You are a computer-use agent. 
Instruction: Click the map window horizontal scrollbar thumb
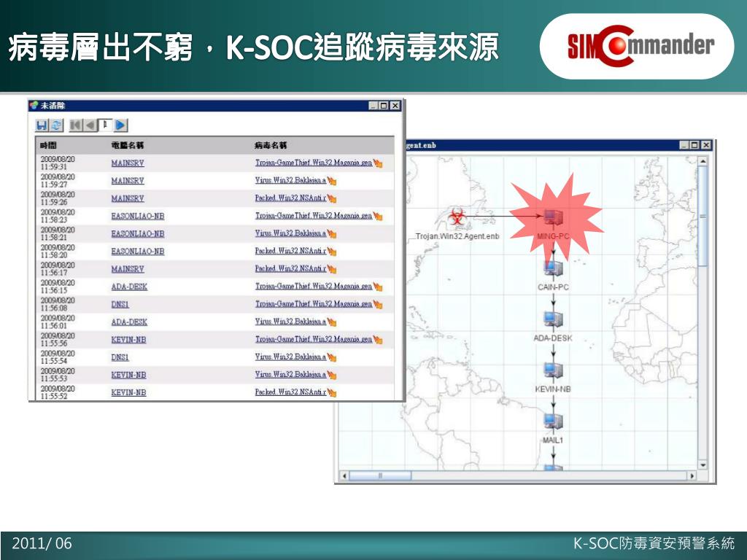(x=380, y=475)
